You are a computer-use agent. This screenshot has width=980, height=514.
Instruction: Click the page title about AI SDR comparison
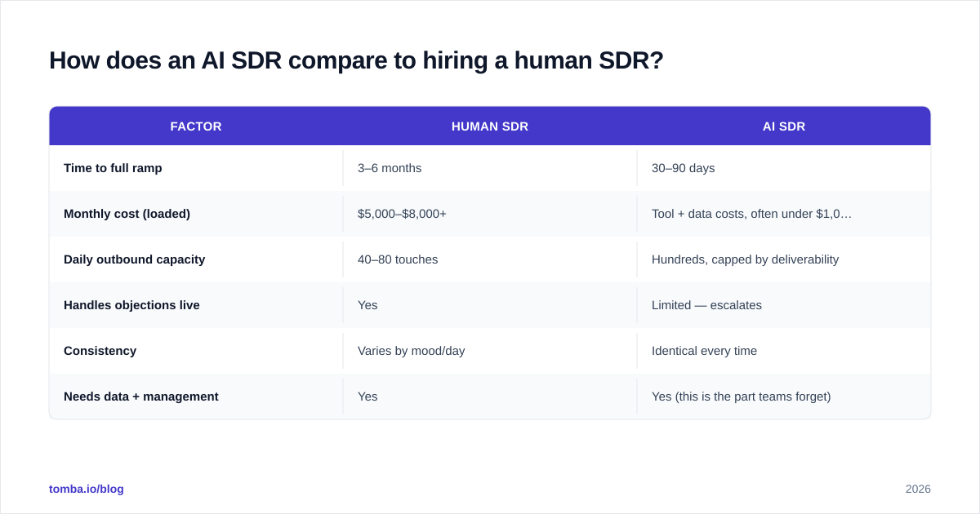coord(356,60)
